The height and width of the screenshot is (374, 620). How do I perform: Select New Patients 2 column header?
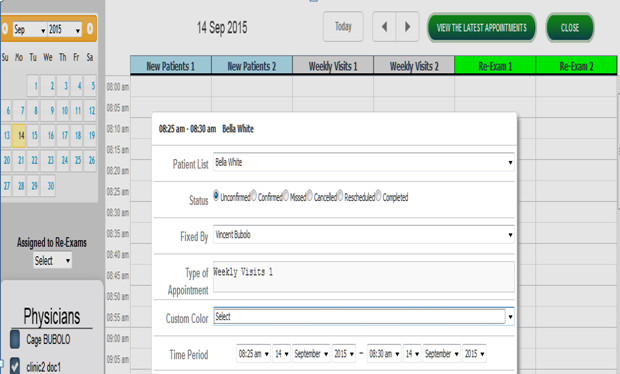(252, 66)
